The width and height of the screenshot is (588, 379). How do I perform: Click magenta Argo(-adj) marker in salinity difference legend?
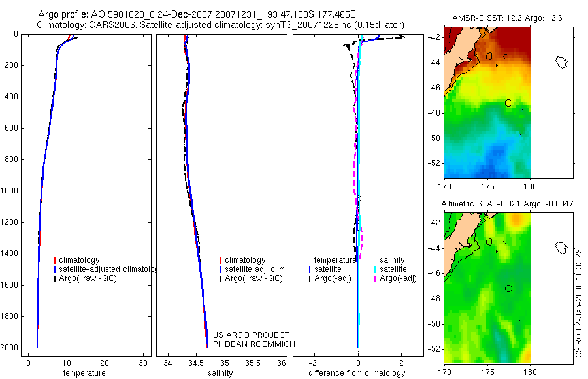(x=375, y=279)
